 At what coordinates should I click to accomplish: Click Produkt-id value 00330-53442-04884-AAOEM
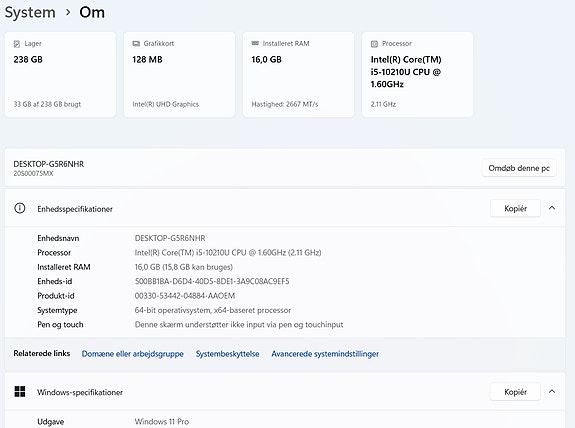(185, 296)
